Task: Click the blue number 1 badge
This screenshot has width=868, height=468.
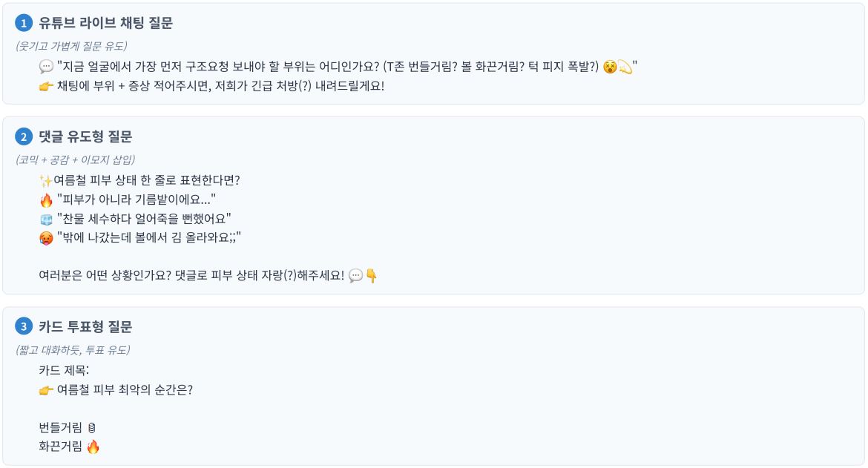Action: pyautogui.click(x=23, y=23)
